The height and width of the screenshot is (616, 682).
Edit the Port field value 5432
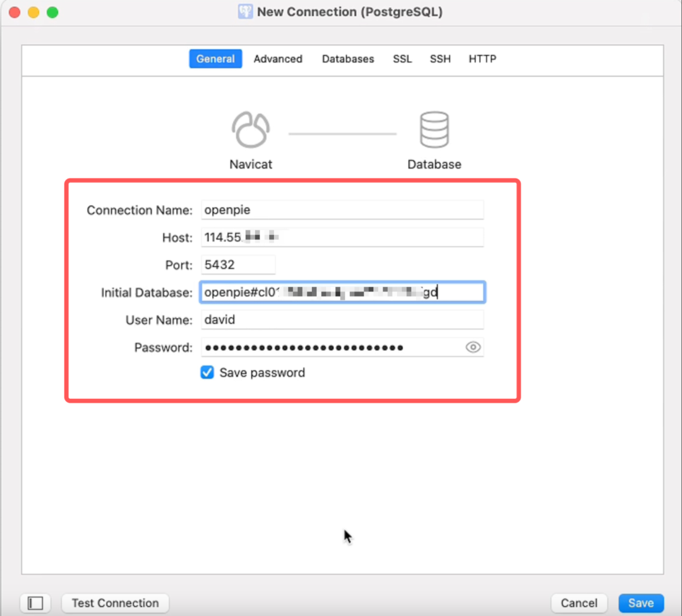238,264
